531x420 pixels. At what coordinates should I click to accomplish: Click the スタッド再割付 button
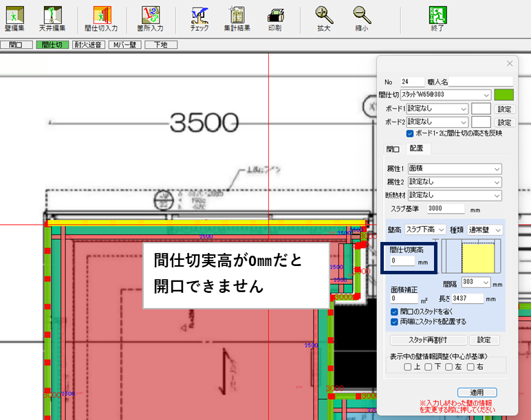(429, 340)
